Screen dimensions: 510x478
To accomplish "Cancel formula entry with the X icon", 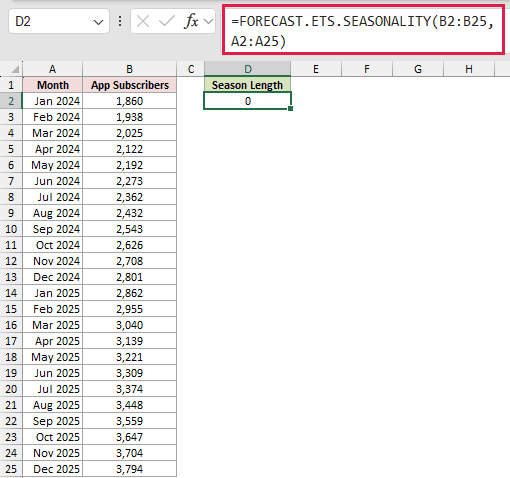I will [x=143, y=22].
